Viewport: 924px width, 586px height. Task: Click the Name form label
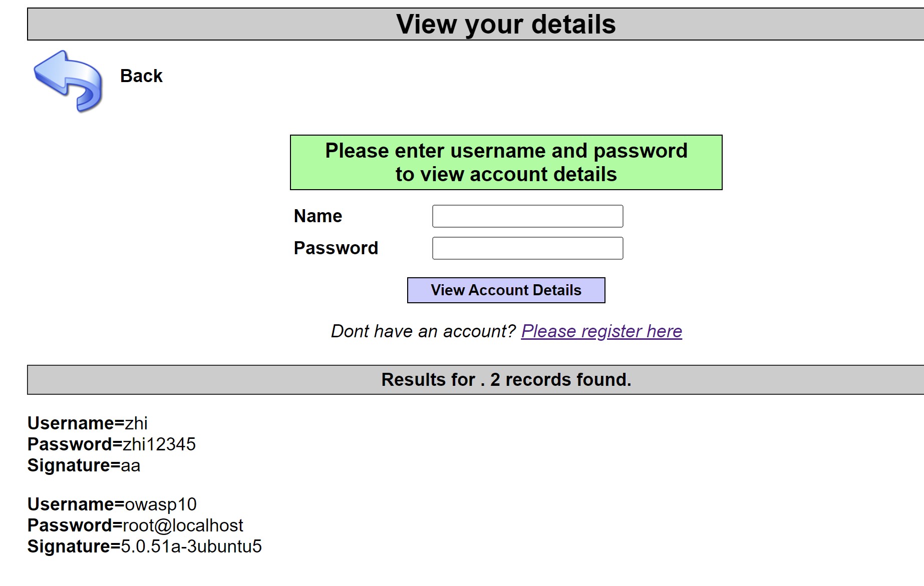tap(318, 216)
